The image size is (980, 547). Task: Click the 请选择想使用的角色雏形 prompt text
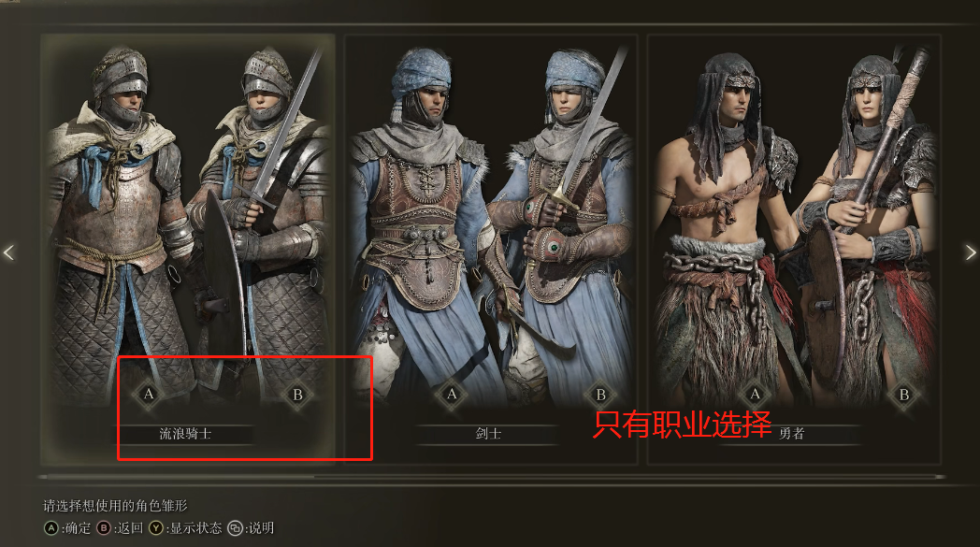point(115,505)
